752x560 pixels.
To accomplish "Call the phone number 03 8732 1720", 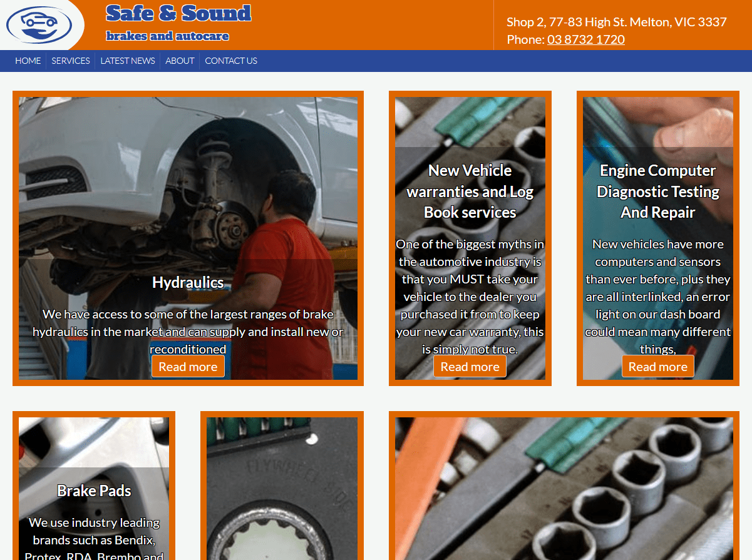I will [586, 39].
